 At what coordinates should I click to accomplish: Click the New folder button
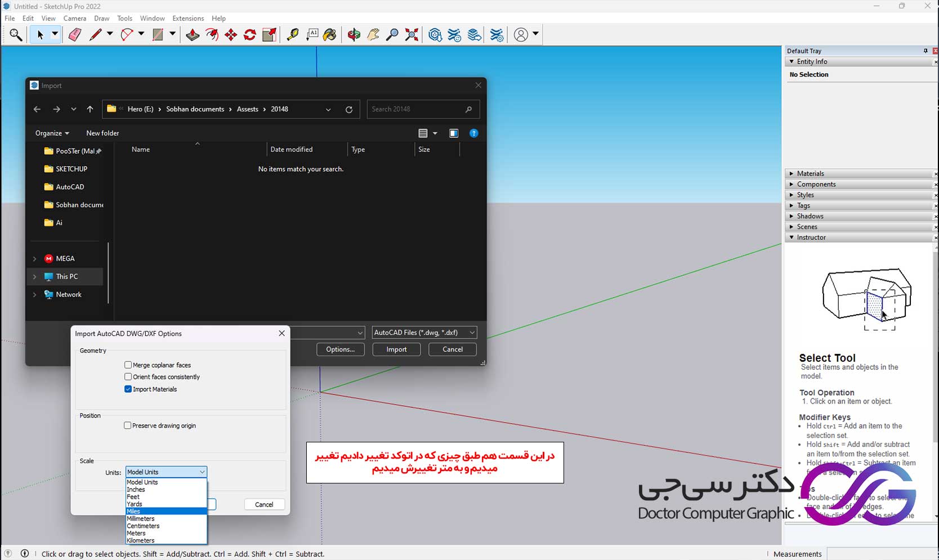[x=102, y=133]
